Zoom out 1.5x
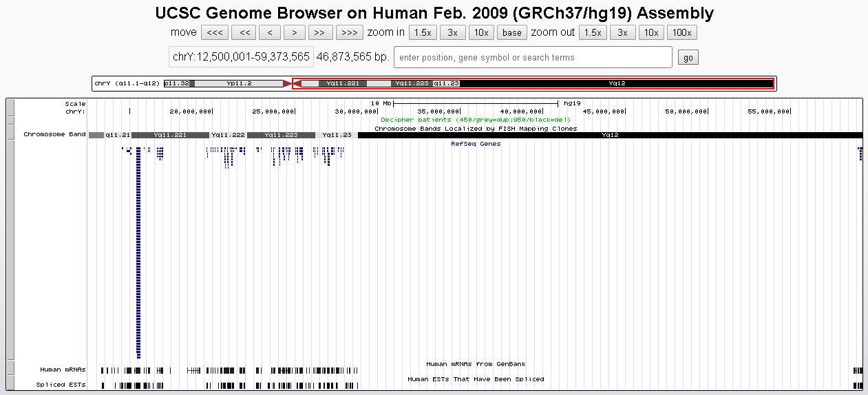The image size is (868, 395). (593, 32)
